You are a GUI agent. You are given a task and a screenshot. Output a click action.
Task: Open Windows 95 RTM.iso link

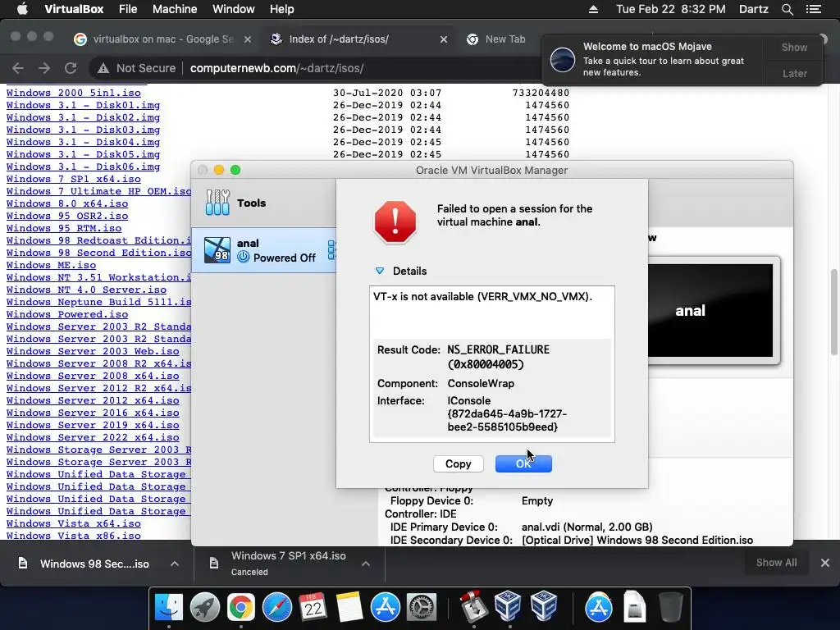(x=64, y=228)
